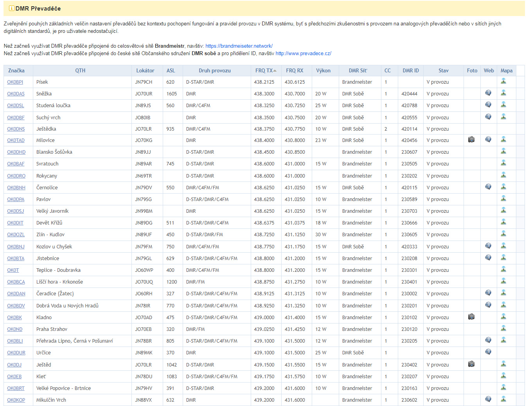Click the info icon beside DMR Převaděče
Viewport: 532px width, 406px height.
(12, 8)
